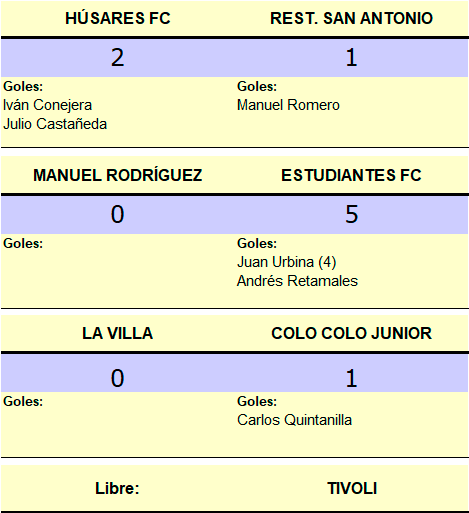This screenshot has width=469, height=513.
Task: Click Rest. San Antonio score of 1
Action: coord(351,58)
